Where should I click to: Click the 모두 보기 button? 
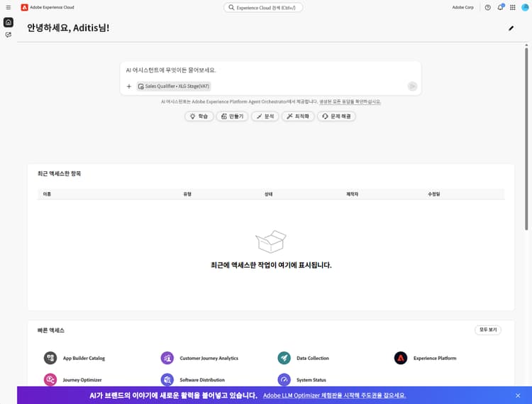click(488, 329)
